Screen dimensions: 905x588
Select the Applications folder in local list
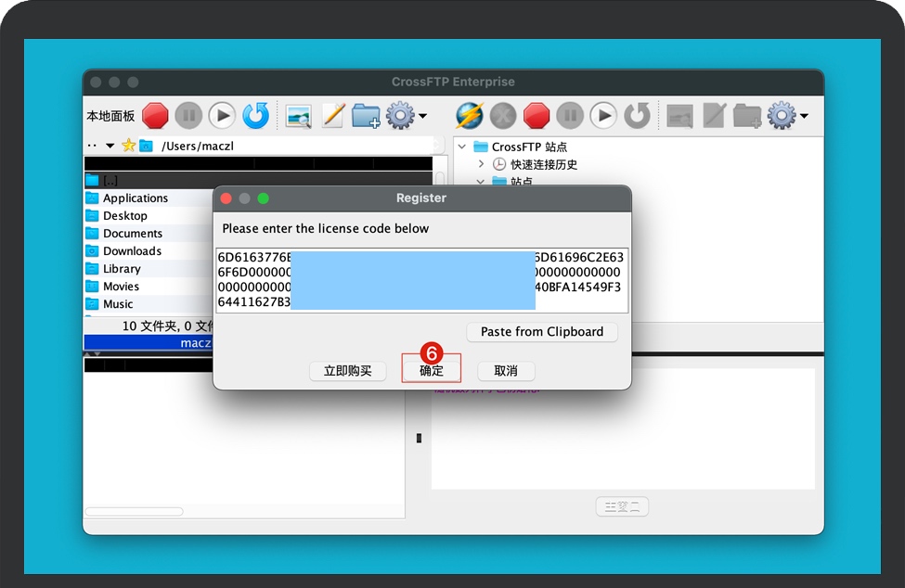[x=136, y=198]
